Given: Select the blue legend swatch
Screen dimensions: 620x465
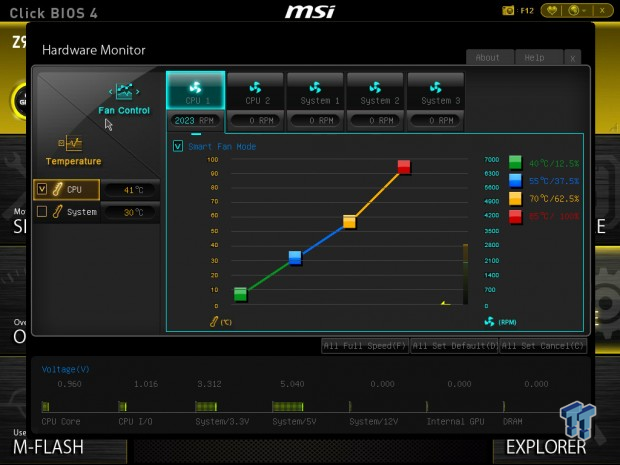Looking at the screenshot, I should 515,181.
